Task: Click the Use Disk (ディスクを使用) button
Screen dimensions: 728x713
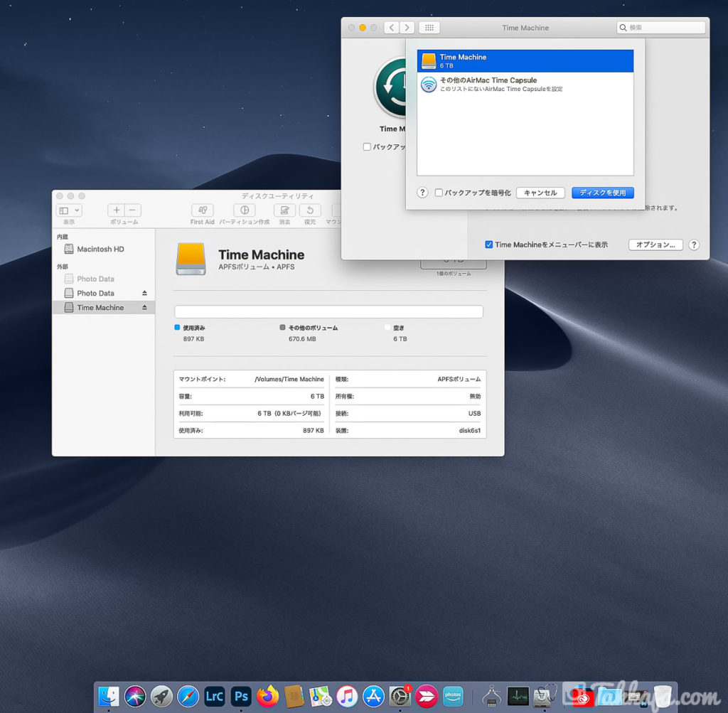Action: [602, 193]
